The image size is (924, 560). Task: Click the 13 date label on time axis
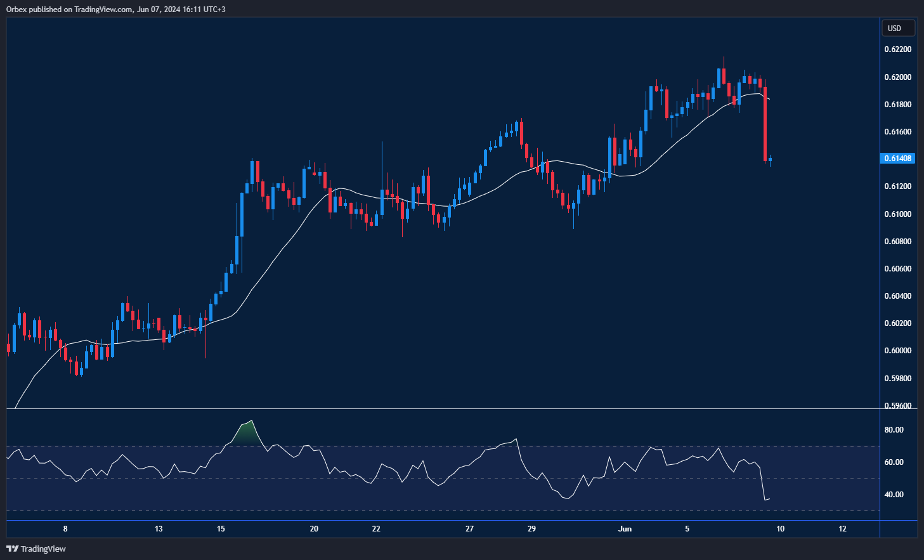(159, 529)
